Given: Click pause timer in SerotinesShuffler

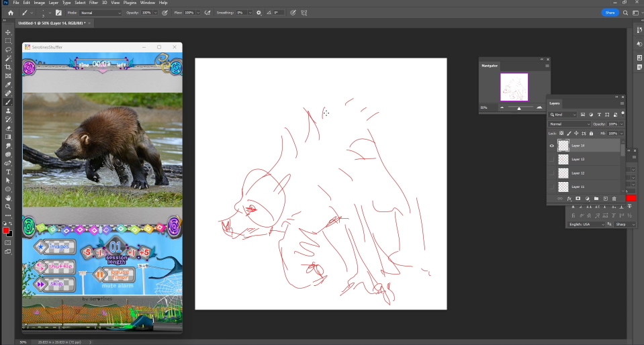Looking at the screenshot, I should click(114, 275).
